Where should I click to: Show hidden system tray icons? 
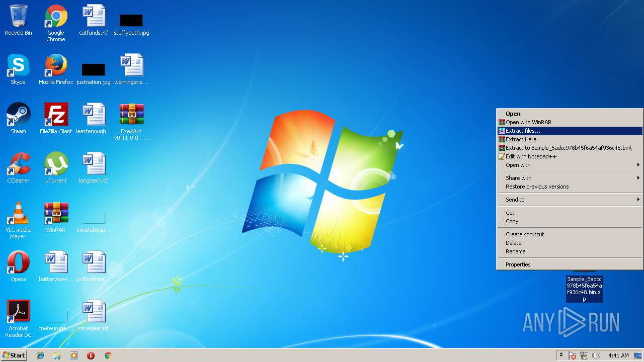pyautogui.click(x=561, y=355)
